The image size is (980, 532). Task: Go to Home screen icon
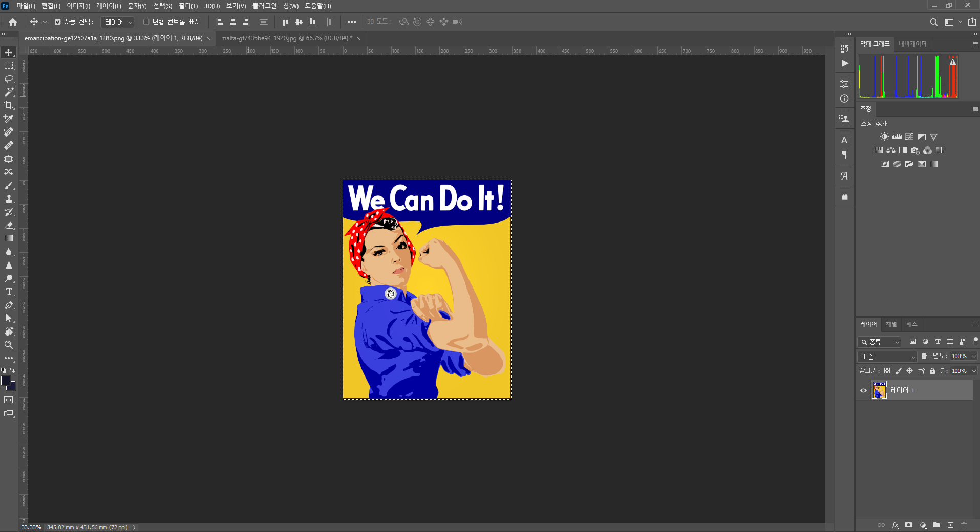coord(13,22)
